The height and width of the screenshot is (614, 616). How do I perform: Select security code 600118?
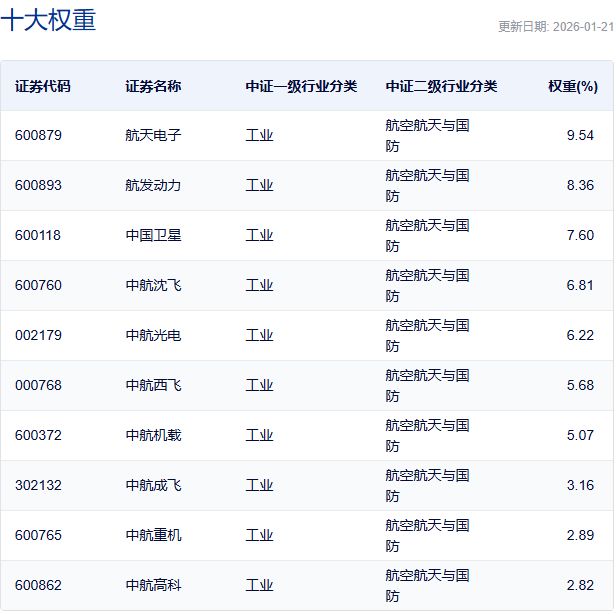tap(38, 235)
